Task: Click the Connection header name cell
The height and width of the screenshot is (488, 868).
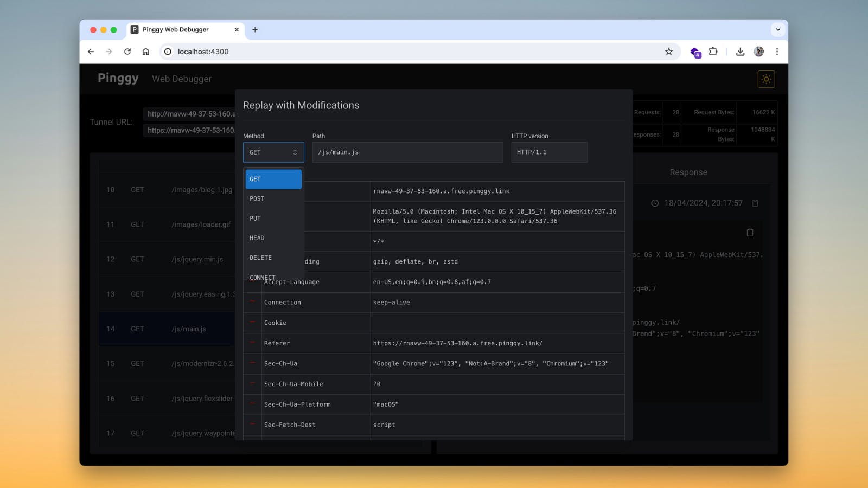Action: coord(316,303)
